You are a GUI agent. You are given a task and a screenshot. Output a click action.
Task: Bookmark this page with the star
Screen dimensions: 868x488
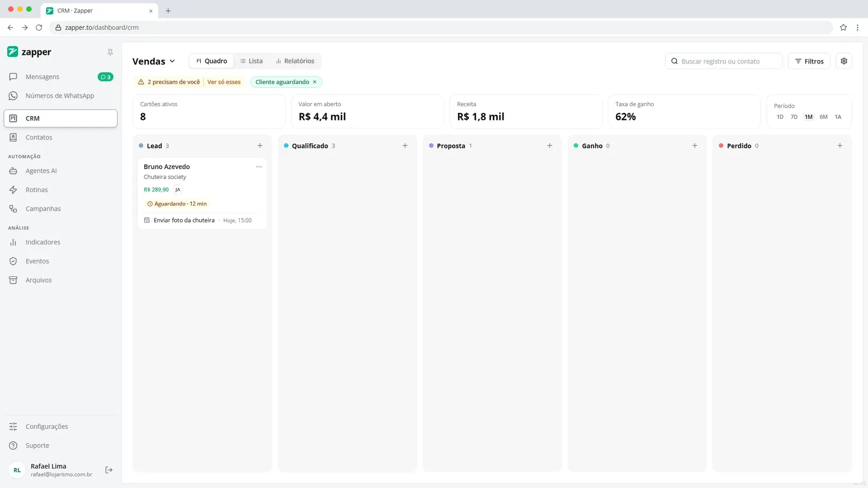[x=844, y=27]
